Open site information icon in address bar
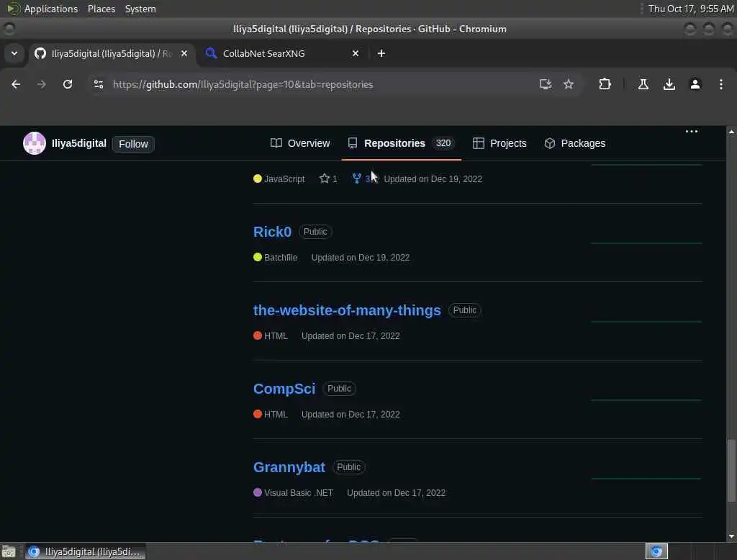 (98, 84)
